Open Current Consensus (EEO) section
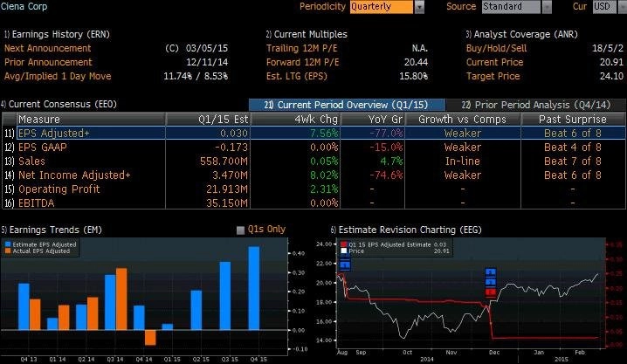The height and width of the screenshot is (364, 627). pos(59,104)
